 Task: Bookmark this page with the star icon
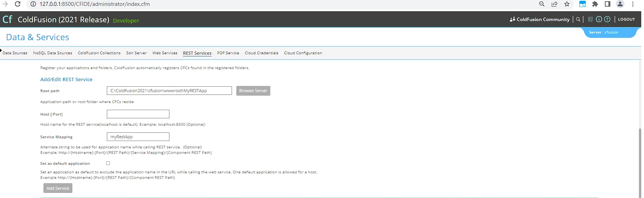567,4
